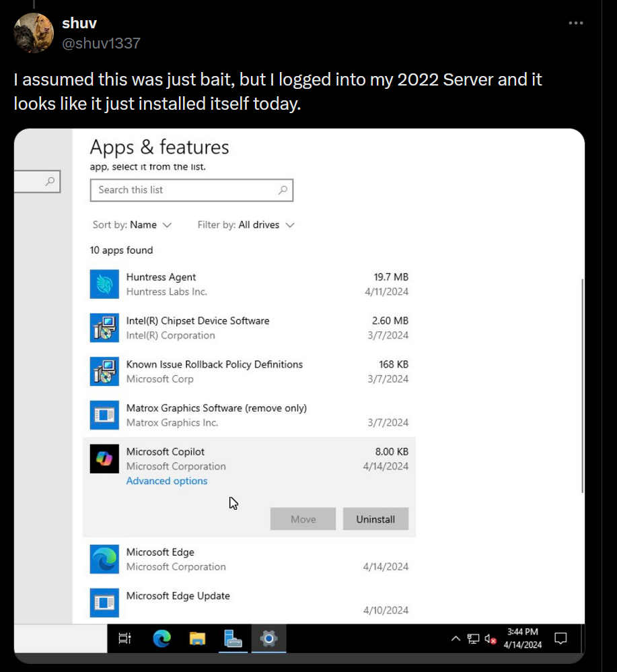Click the Intel Chipset Device Software icon
The height and width of the screenshot is (672, 617).
104,328
